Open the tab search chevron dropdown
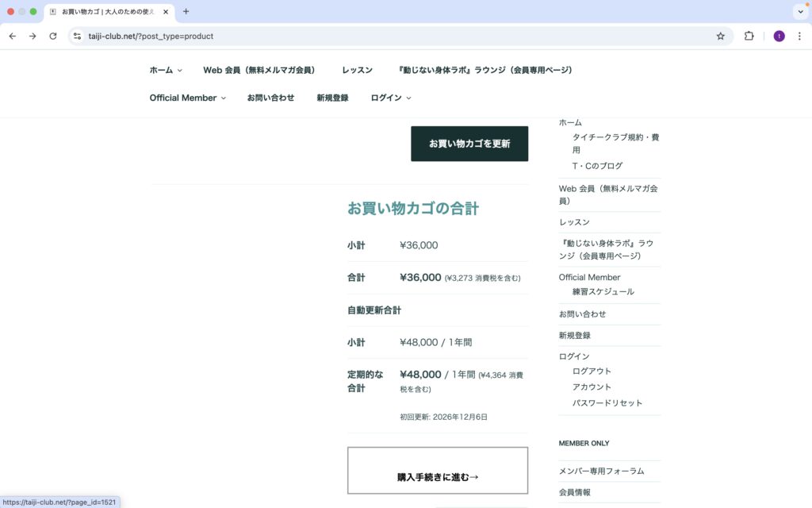The image size is (812, 508). point(799,12)
